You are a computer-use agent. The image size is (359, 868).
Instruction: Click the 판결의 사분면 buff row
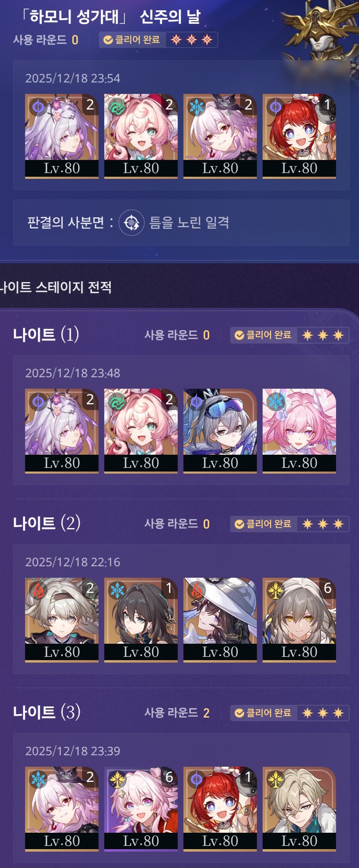(181, 223)
